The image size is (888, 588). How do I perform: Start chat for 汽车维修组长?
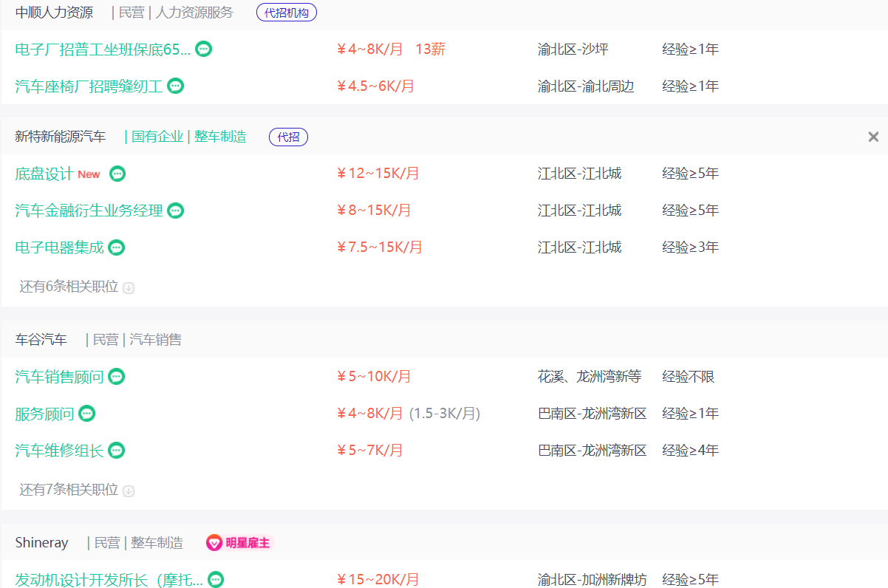click(116, 451)
